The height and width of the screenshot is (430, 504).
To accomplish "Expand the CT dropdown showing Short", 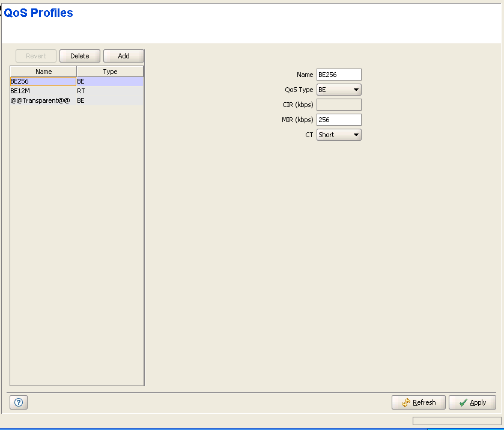I will [x=339, y=135].
